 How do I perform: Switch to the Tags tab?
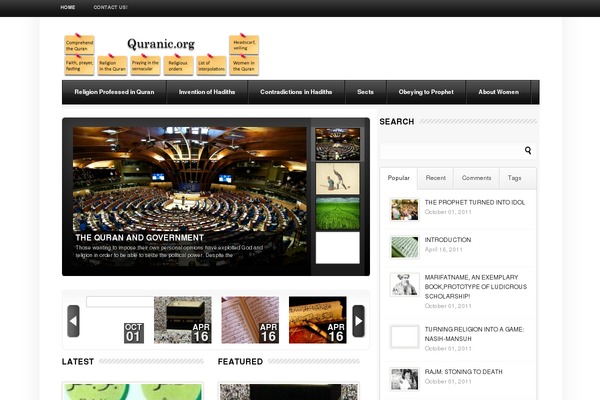514,178
